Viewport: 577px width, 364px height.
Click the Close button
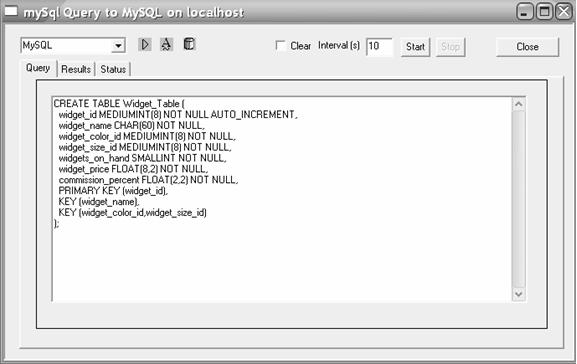[x=527, y=47]
